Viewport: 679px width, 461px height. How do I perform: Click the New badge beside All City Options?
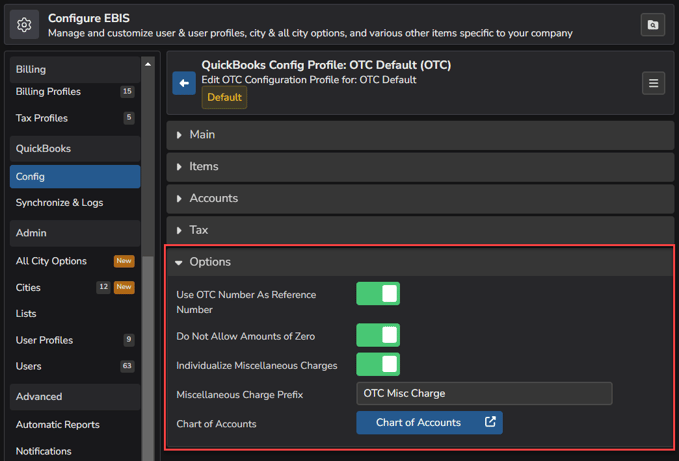[124, 261]
